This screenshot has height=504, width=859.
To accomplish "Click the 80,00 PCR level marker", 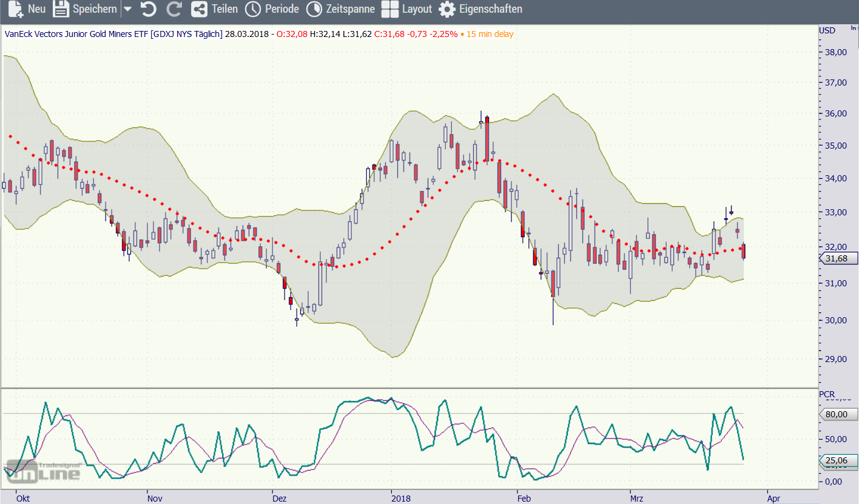I will pyautogui.click(x=840, y=415).
